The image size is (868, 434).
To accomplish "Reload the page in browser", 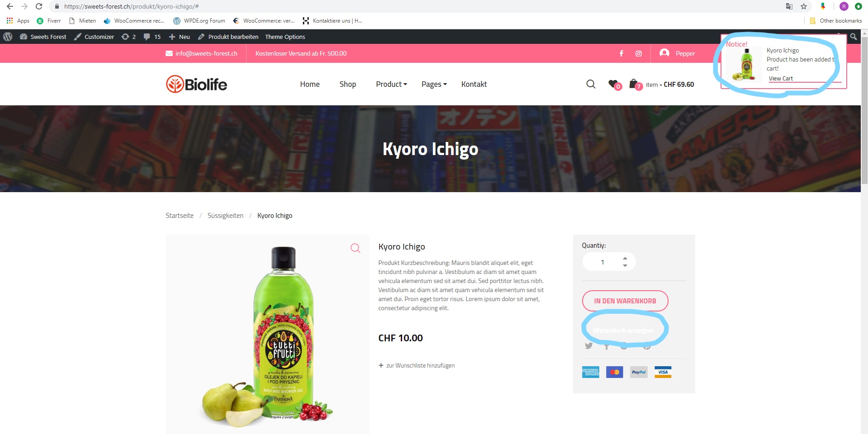I will point(39,6).
